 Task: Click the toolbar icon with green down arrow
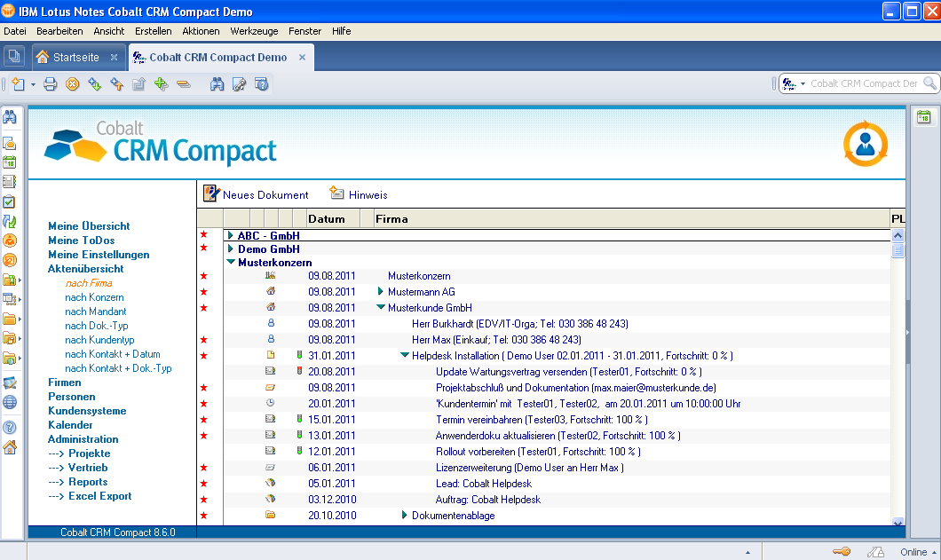point(95,84)
